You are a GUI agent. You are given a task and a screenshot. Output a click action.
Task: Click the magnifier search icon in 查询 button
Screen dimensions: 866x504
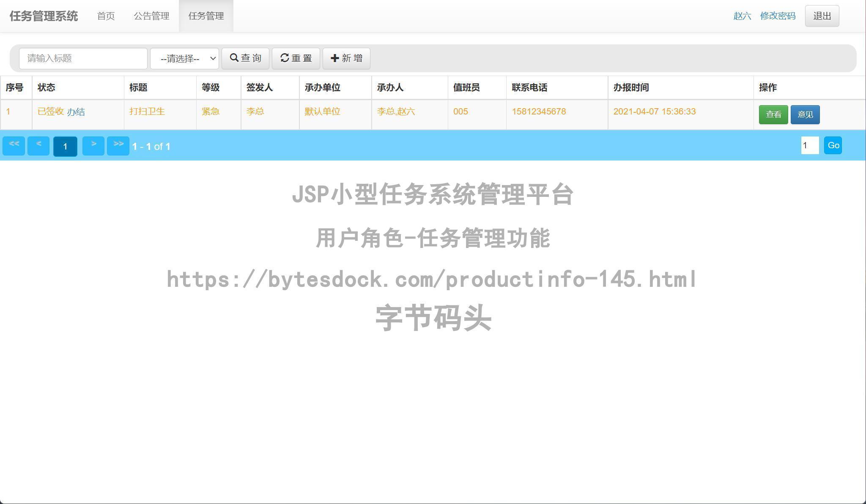pyautogui.click(x=235, y=58)
